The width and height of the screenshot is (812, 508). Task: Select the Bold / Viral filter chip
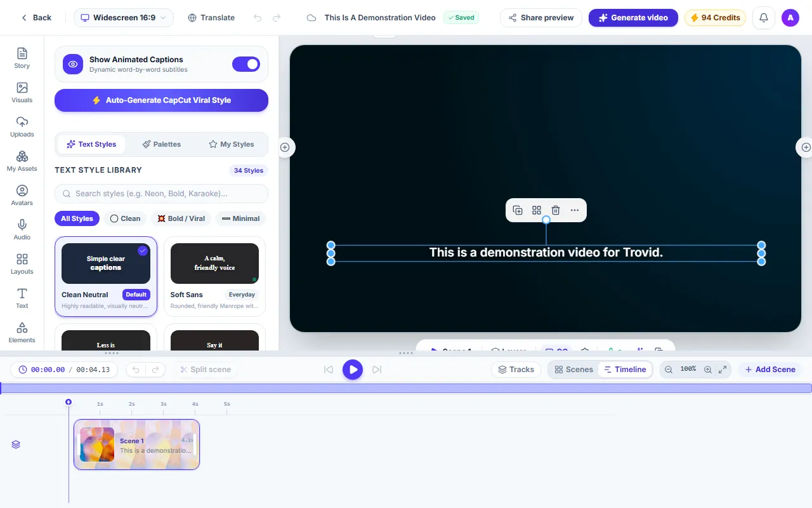pyautogui.click(x=181, y=218)
